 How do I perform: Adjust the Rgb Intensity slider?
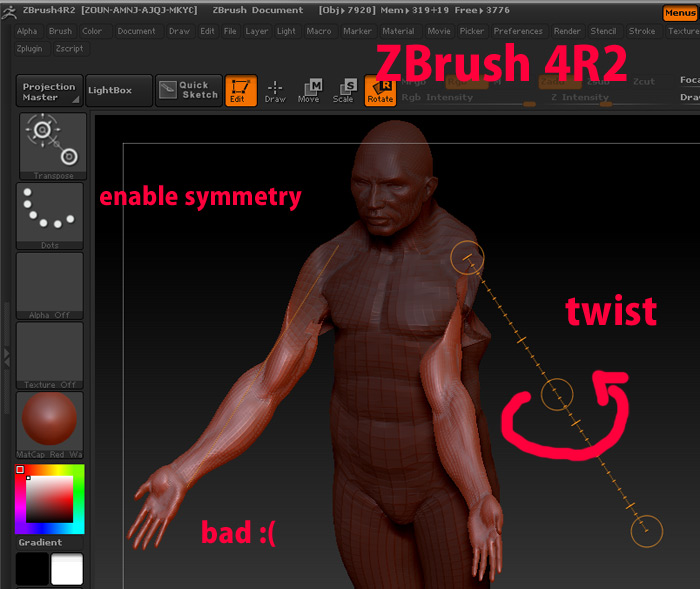468,100
